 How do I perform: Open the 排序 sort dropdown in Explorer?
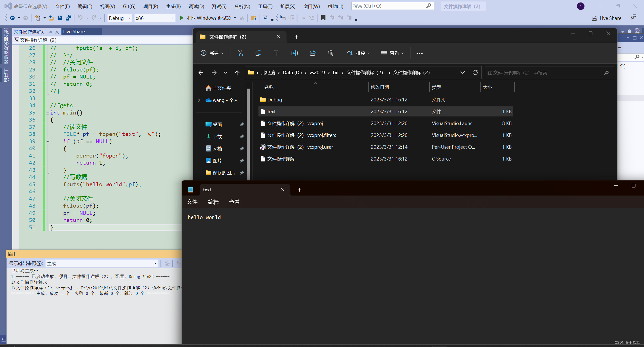click(x=358, y=53)
